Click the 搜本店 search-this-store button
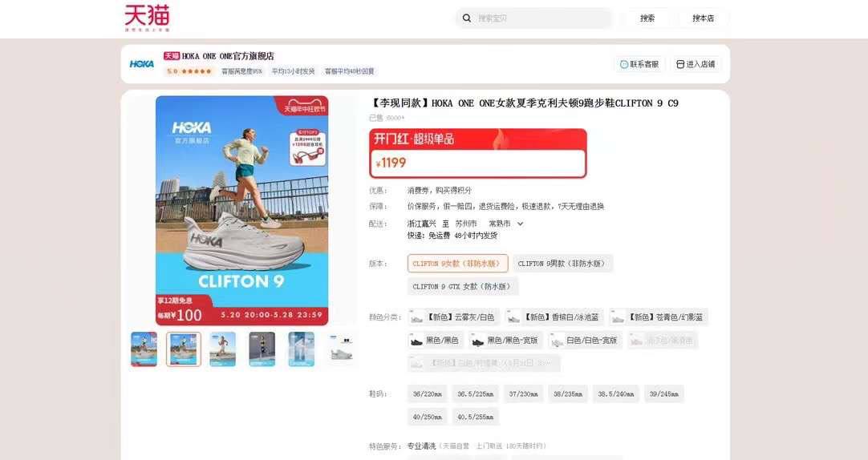Image resolution: width=868 pixels, height=460 pixels. (x=703, y=18)
